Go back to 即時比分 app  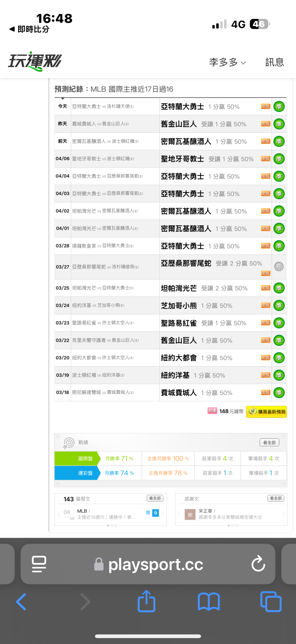[x=29, y=29]
